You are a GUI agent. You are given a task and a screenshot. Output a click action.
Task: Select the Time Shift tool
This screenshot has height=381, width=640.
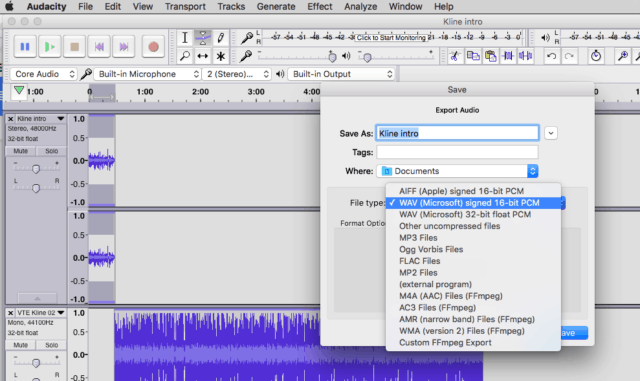pos(202,56)
